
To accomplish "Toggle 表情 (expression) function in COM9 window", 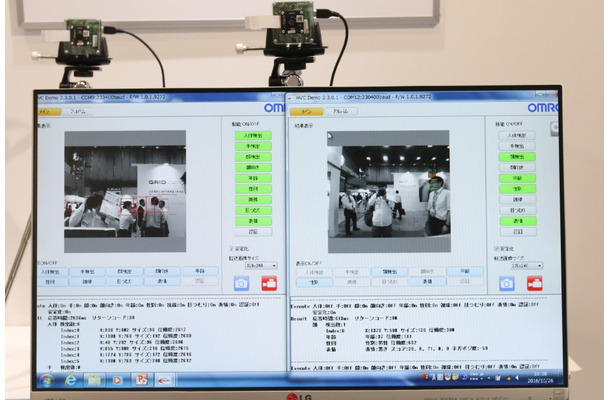I will [253, 221].
